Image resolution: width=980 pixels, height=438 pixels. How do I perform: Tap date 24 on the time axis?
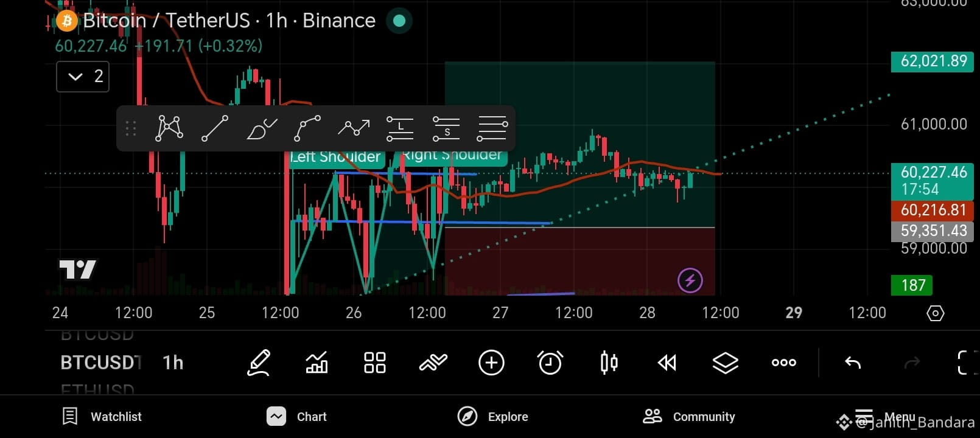tap(60, 313)
